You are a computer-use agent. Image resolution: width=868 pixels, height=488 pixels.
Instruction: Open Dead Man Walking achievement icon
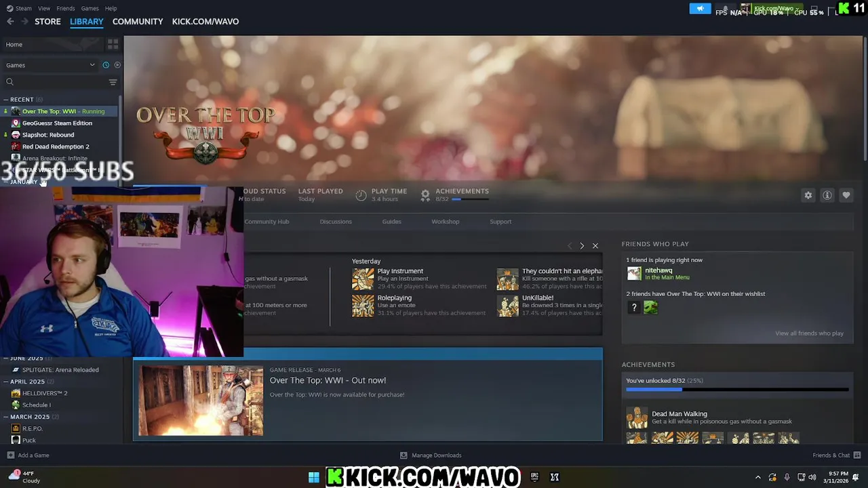pyautogui.click(x=637, y=418)
